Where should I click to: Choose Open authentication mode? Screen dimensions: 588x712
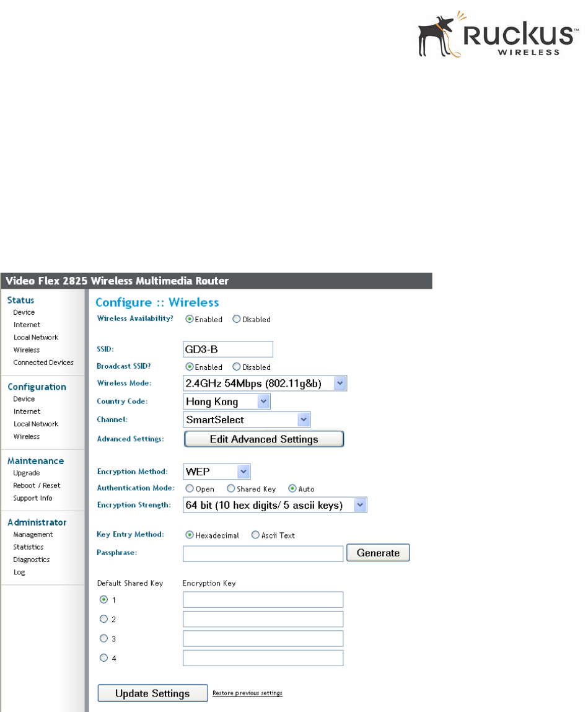tap(190, 488)
